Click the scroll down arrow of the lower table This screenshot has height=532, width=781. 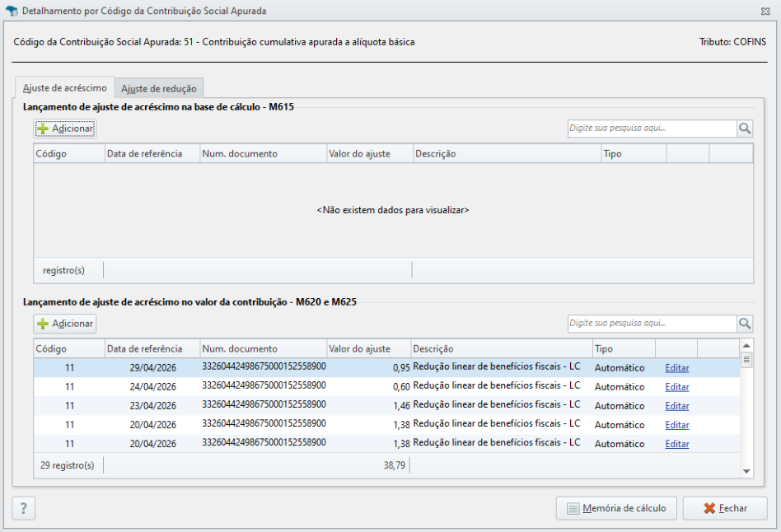click(x=746, y=471)
